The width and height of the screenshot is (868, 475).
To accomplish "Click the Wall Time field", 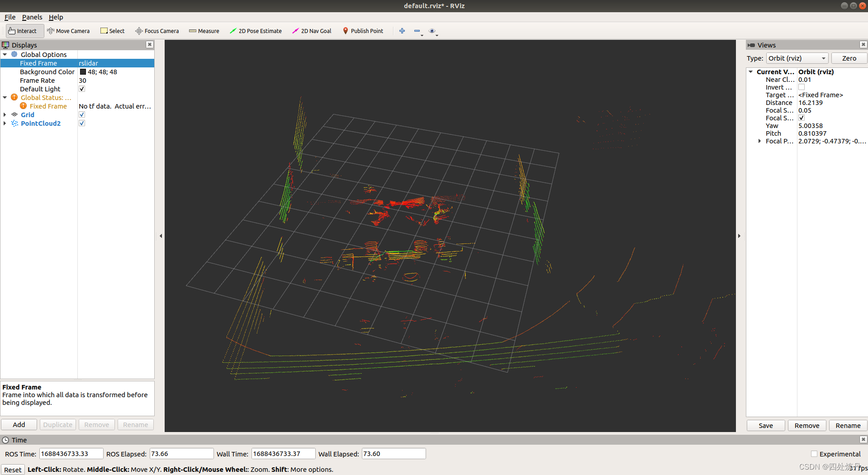I will pos(283,453).
